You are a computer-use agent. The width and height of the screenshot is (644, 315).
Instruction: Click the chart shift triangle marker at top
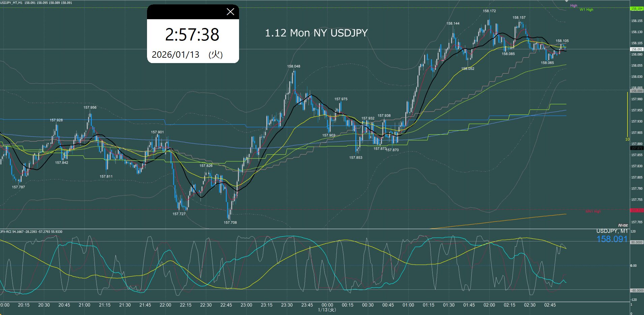click(x=567, y=1)
